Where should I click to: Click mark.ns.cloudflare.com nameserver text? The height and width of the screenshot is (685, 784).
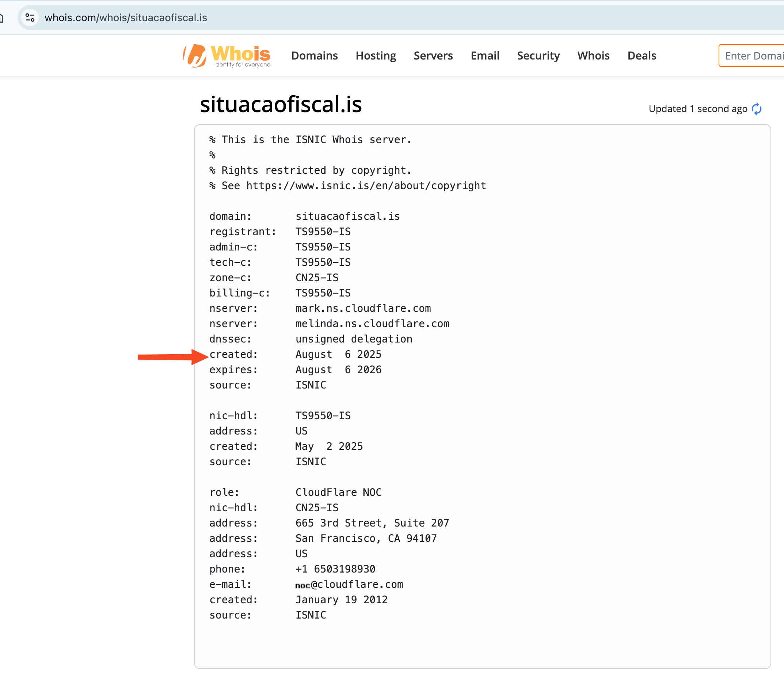[362, 309]
